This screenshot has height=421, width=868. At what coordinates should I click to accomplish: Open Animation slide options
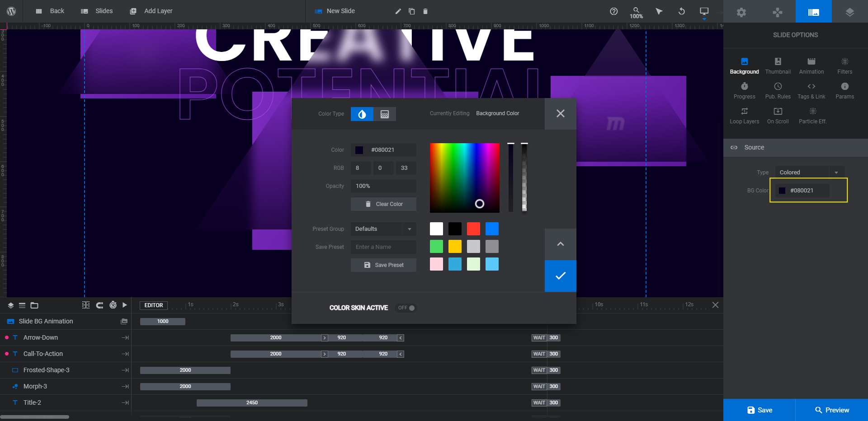coord(811,66)
